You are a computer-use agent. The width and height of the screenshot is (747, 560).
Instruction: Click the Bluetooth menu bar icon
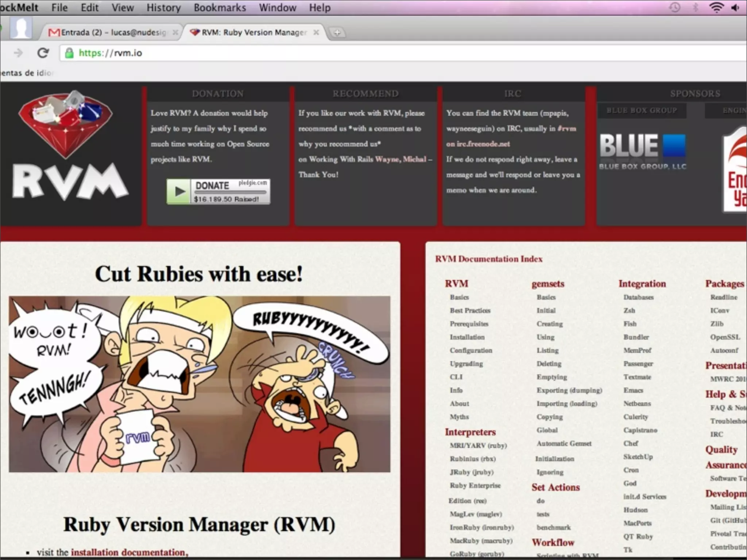tap(696, 7)
